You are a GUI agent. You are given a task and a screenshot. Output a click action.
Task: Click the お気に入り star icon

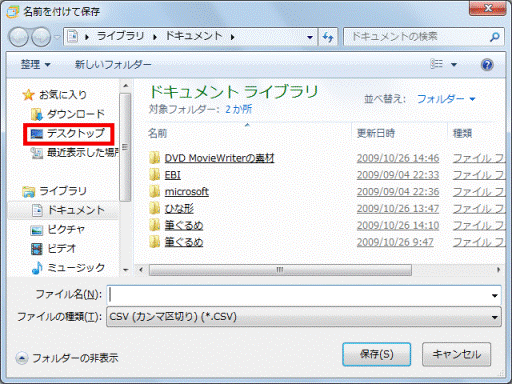tap(28, 95)
